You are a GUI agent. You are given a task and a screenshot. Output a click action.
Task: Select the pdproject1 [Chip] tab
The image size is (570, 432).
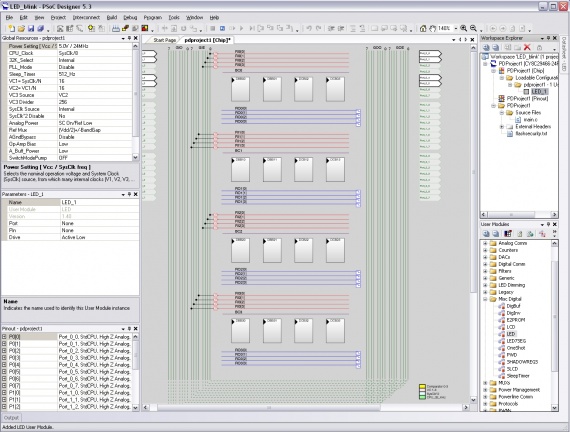pyautogui.click(x=207, y=40)
